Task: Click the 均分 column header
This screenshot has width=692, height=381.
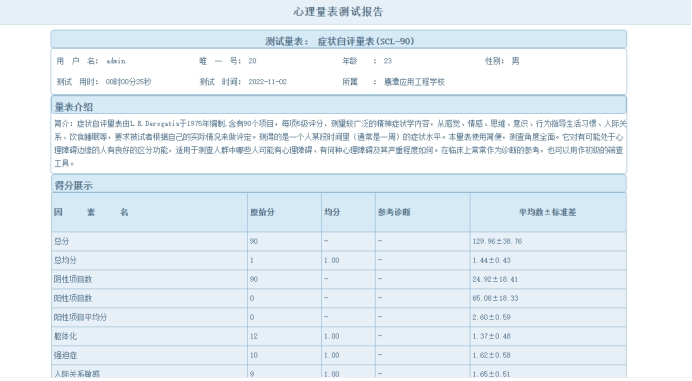Action: coord(332,212)
